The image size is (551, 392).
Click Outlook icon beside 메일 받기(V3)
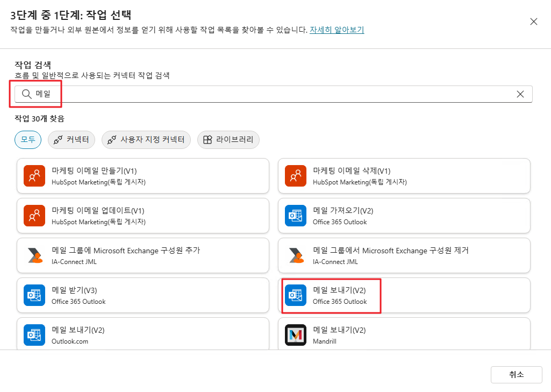pos(34,295)
